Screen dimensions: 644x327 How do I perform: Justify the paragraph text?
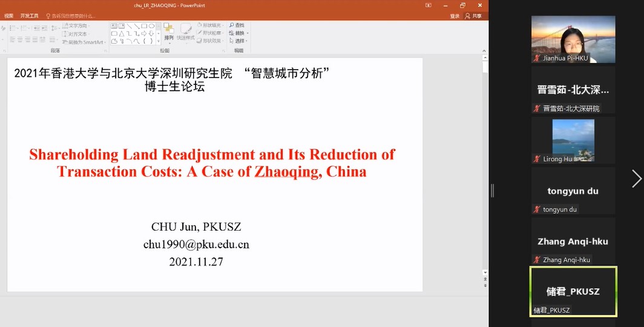35,40
